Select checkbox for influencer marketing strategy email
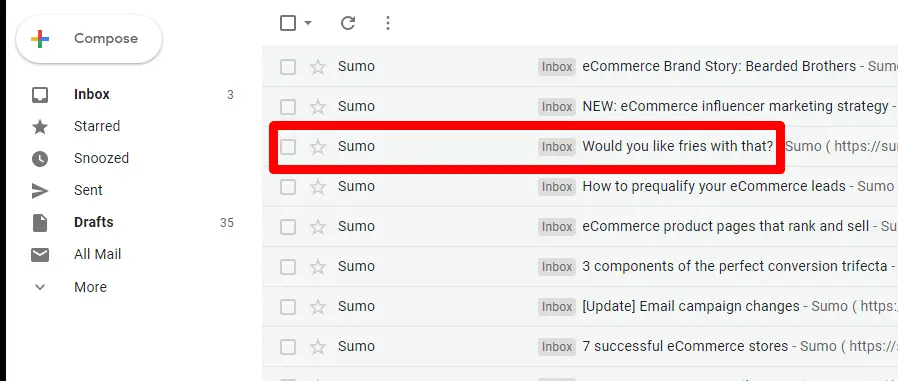Screen dimensions: 898x381 click(x=288, y=107)
